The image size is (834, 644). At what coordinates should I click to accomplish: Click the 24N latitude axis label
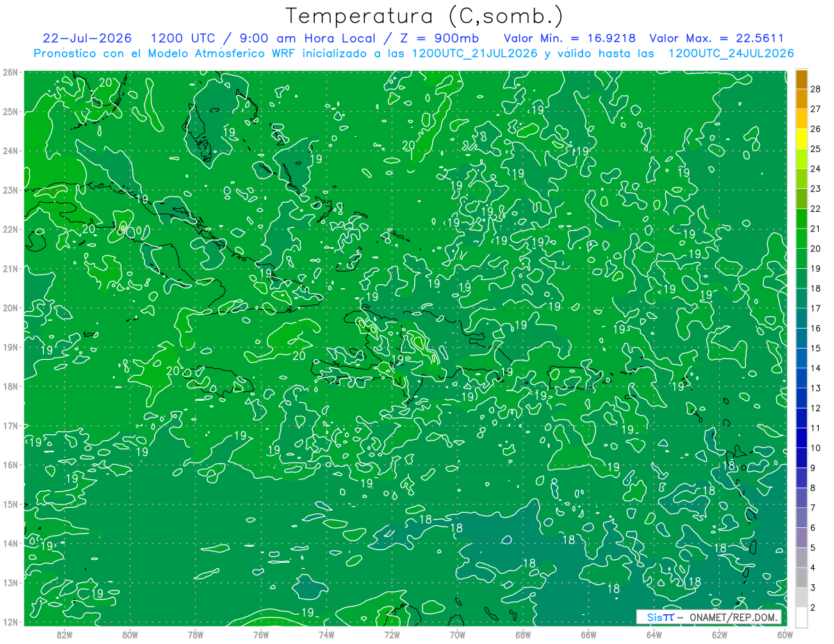[10, 151]
